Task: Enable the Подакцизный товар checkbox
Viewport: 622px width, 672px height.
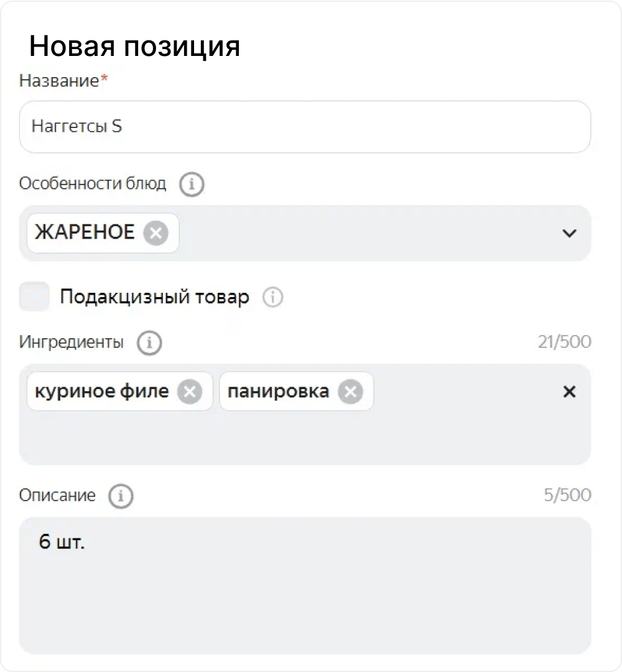Action: (x=34, y=296)
